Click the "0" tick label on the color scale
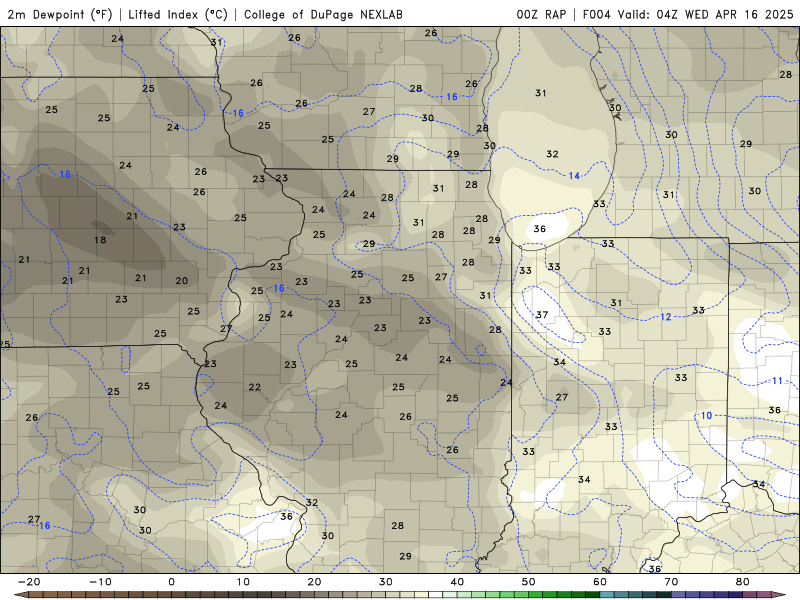This screenshot has height=600, width=800. [171, 582]
